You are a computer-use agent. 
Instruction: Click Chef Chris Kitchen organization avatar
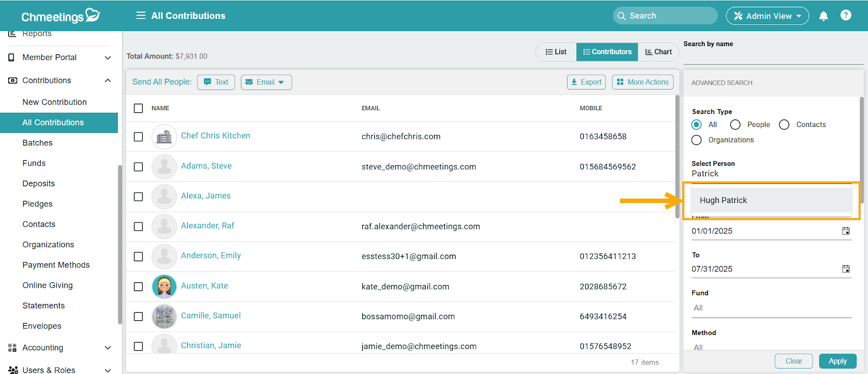pyautogui.click(x=164, y=137)
